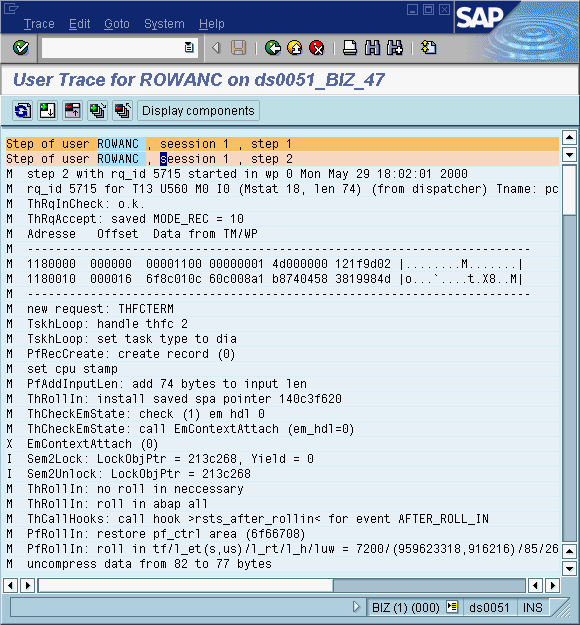The image size is (580, 625).
Task: Click the upper scroll-up arrow of the trace list
Action: coord(569,138)
